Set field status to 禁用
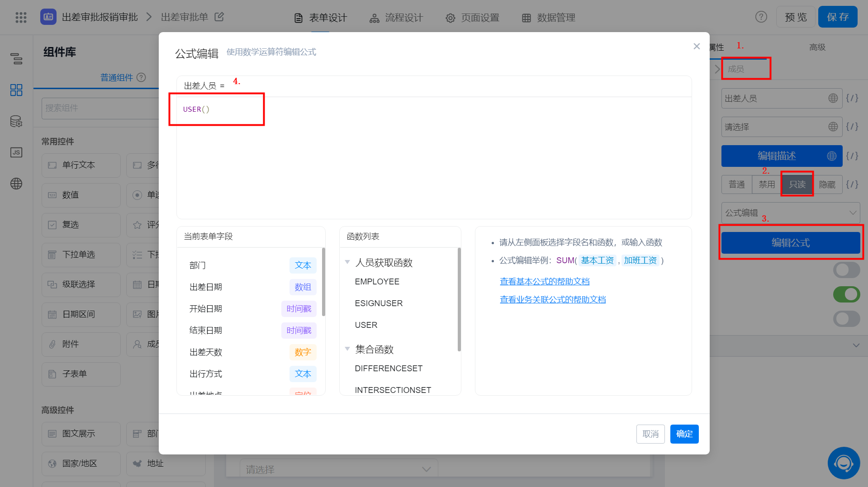The width and height of the screenshot is (868, 487). pos(767,184)
